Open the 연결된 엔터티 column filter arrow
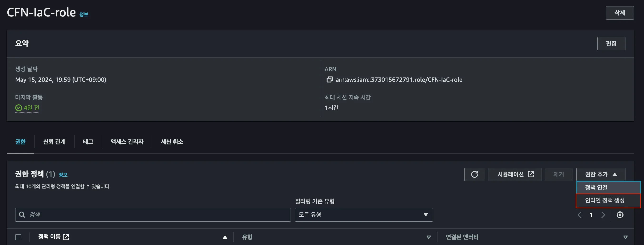The image size is (644, 245). click(625, 236)
